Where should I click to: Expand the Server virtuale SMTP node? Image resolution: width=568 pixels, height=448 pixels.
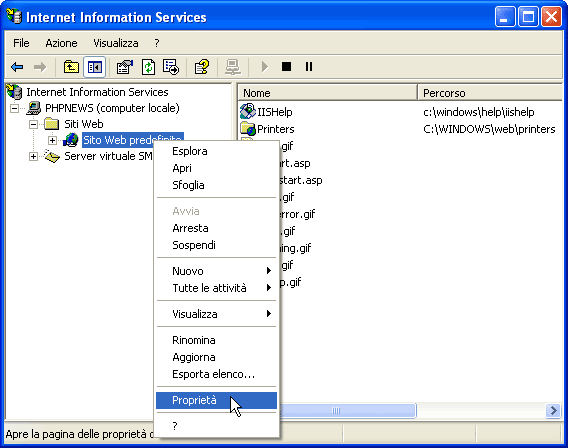click(x=33, y=156)
